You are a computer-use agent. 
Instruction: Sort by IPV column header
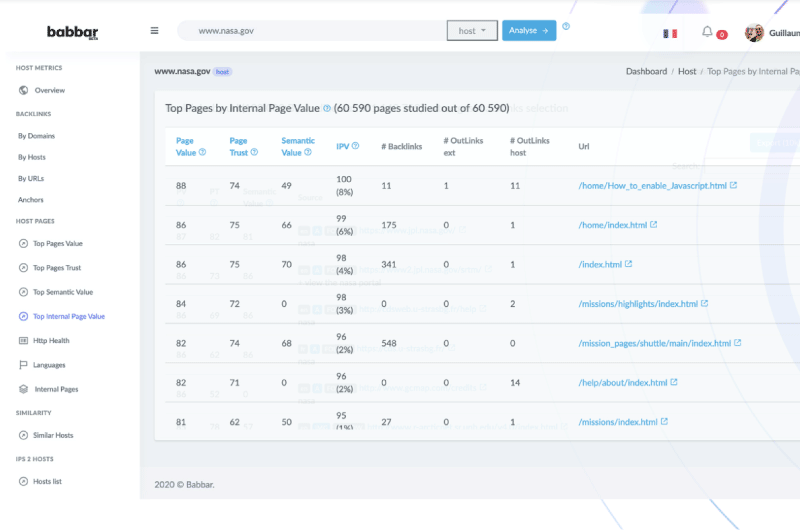click(x=342, y=146)
